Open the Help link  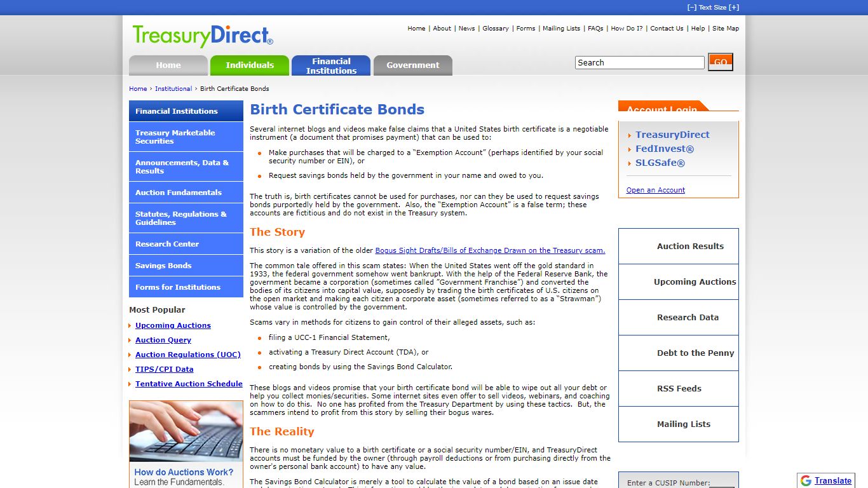click(698, 28)
